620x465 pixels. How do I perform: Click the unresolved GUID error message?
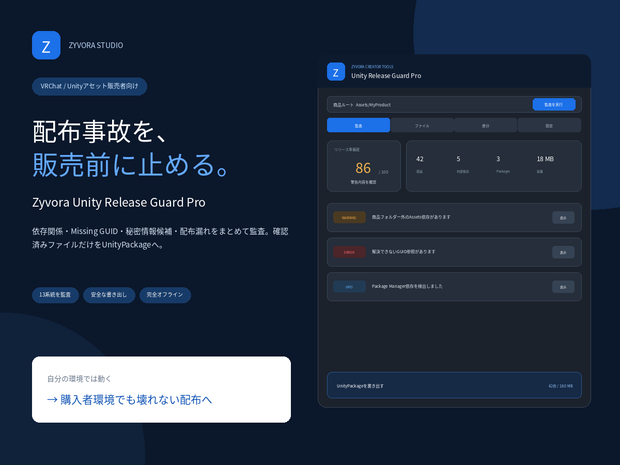[x=403, y=251]
